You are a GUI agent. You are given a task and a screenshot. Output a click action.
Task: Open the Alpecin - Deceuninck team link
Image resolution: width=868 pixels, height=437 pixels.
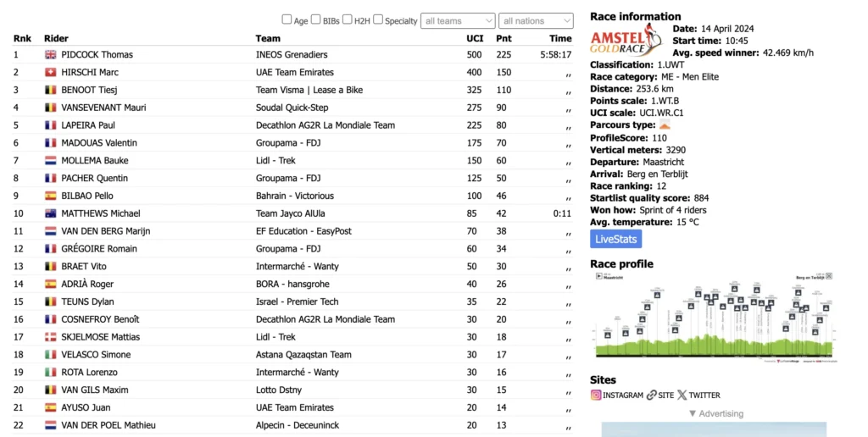tap(298, 425)
